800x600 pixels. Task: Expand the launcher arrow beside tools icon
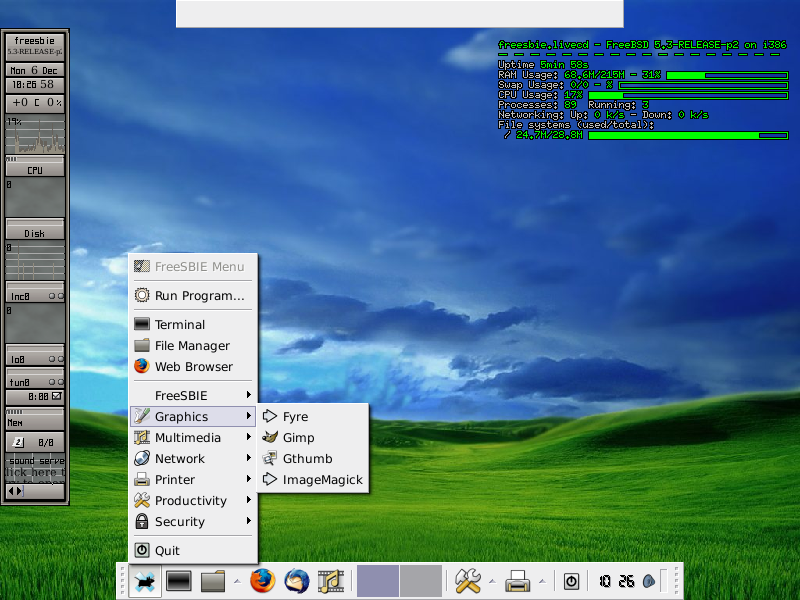coord(492,581)
